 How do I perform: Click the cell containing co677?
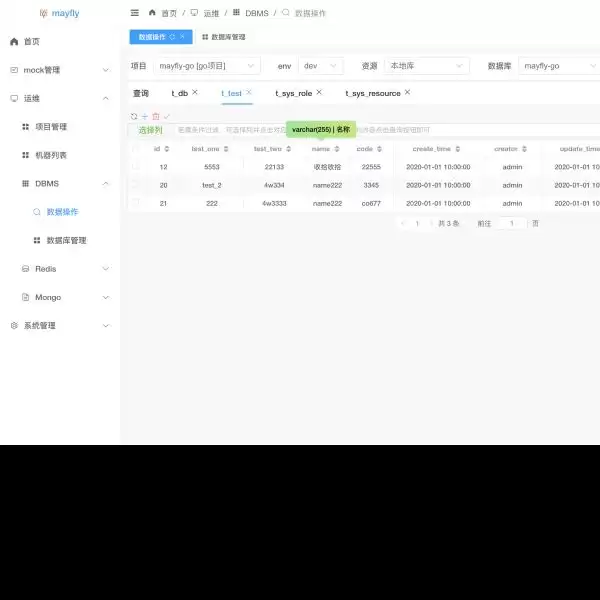click(x=371, y=203)
